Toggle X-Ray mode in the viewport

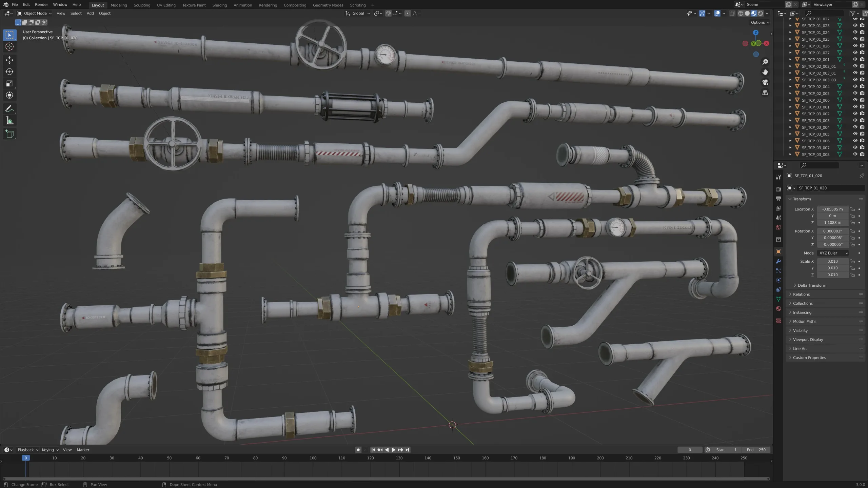tap(732, 13)
